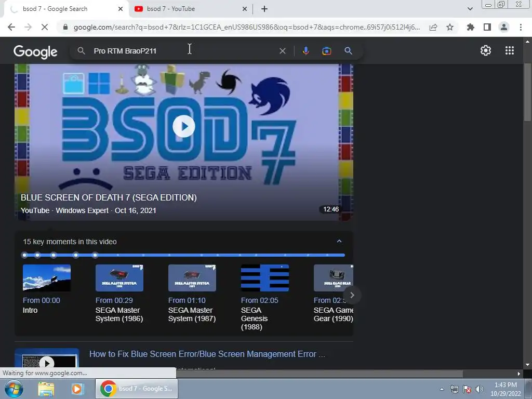Open Windows Explorer from taskbar
This screenshot has height=399, width=532.
46,389
